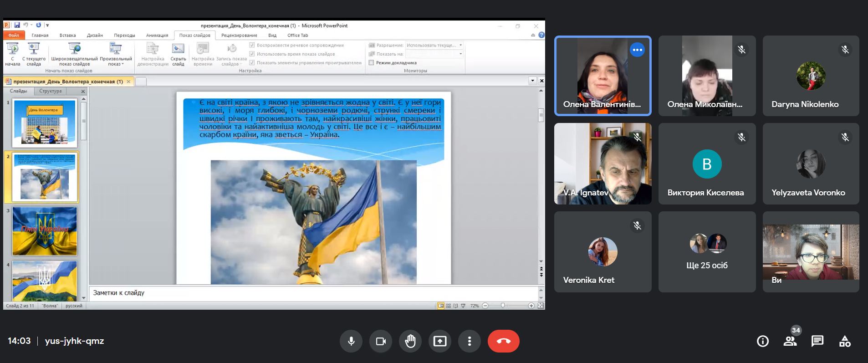Viewport: 868px width, 363px height.
Task: Toggle Использовать время показа слайдов checkbox
Action: [252, 54]
